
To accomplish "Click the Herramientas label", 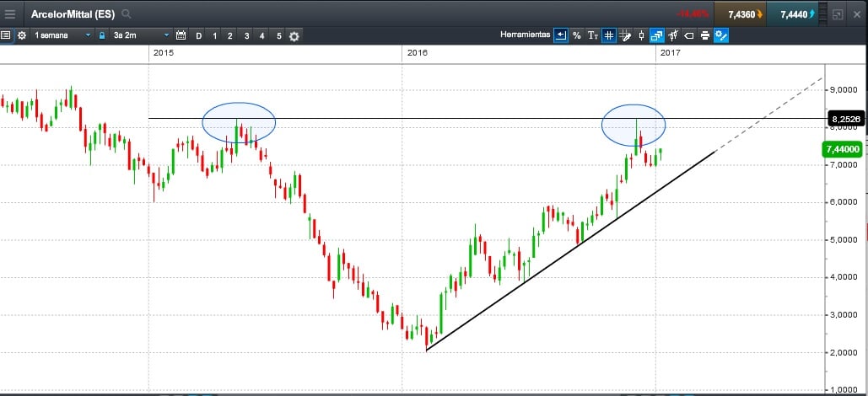I will 526,35.
